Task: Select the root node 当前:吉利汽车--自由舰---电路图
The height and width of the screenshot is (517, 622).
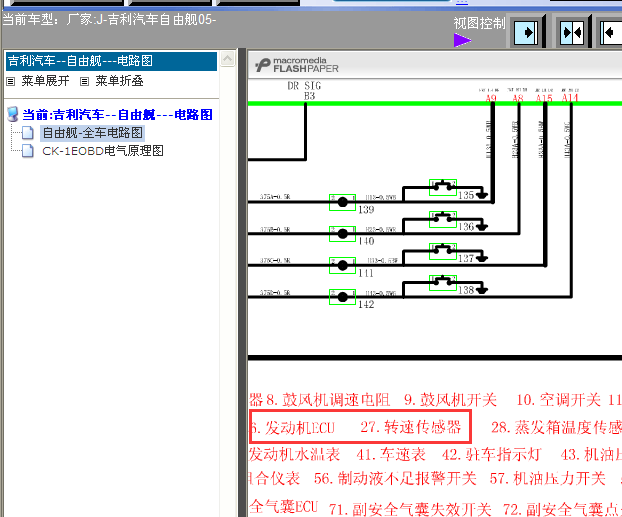Action: click(x=117, y=115)
